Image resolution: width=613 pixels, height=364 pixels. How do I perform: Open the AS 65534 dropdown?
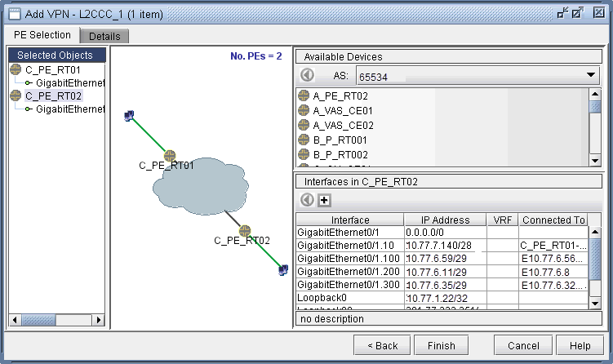click(592, 75)
